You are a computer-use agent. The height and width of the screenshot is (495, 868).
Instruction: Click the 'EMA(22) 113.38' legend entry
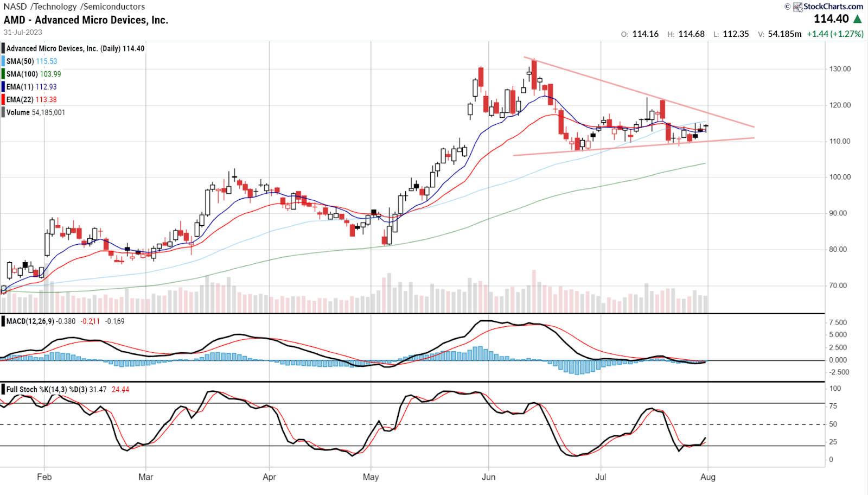pos(31,99)
